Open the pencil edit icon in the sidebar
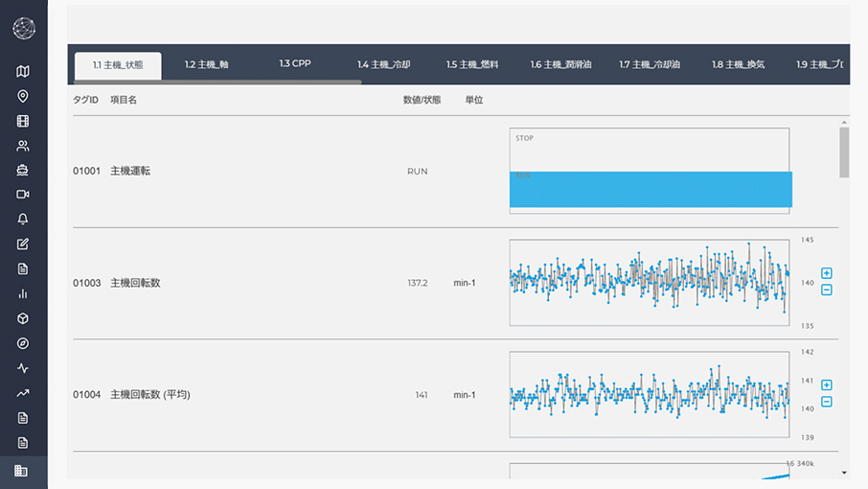 23,244
